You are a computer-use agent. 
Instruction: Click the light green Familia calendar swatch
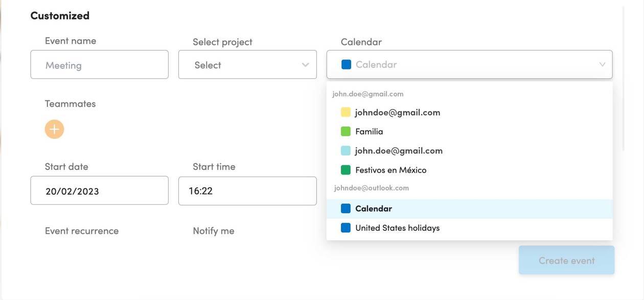pos(346,132)
